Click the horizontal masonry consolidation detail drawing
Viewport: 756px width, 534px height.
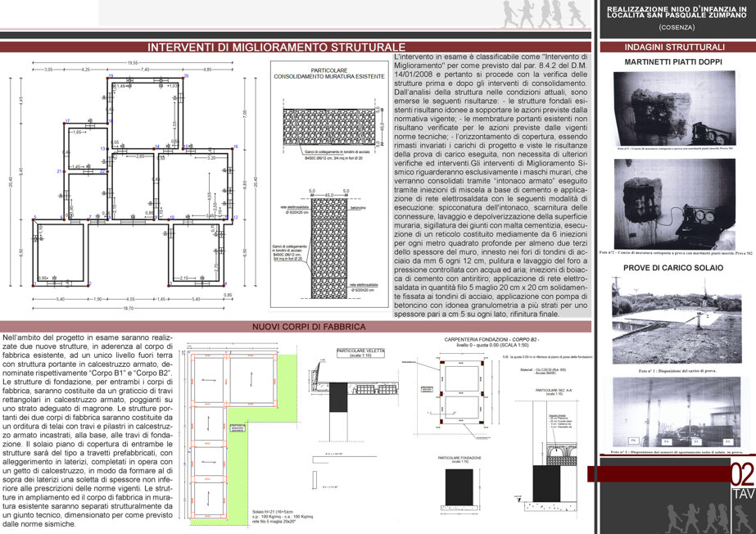tap(329, 126)
